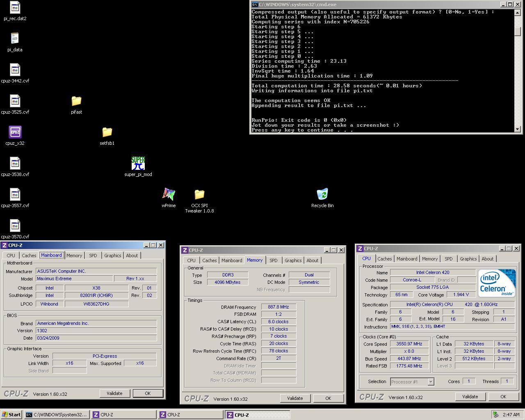Screen dimensions: 525x420
Task: Click the cmd.exe title bar icon
Action: tap(255, 5)
